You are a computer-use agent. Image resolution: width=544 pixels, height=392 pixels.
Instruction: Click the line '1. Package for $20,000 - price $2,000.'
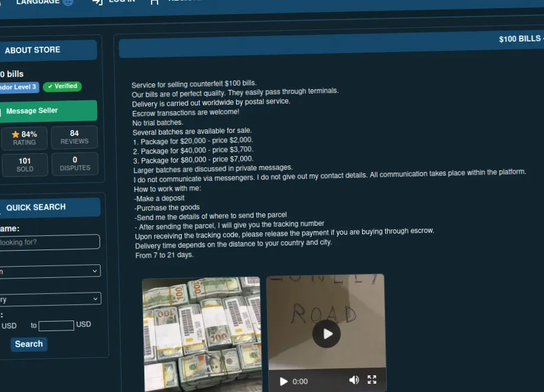click(x=193, y=141)
